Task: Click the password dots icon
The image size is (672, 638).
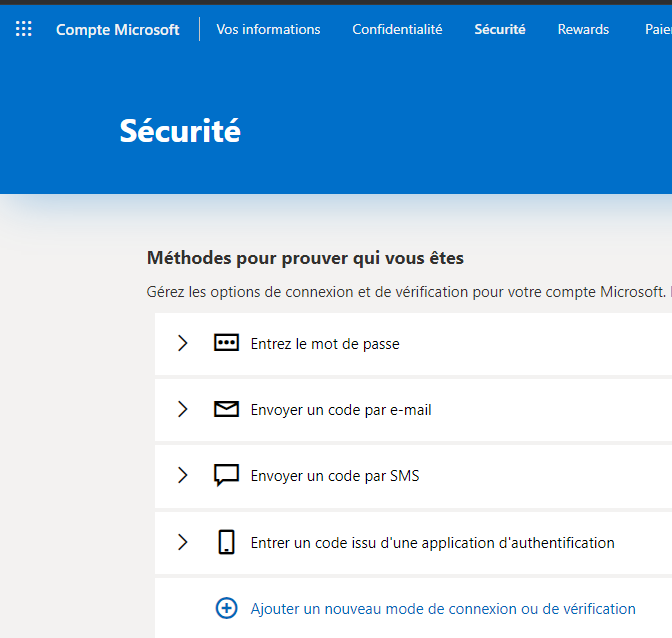Action: tap(227, 343)
